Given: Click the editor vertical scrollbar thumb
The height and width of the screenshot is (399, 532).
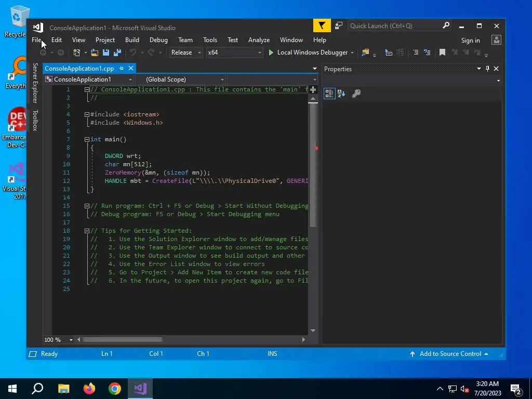Looking at the screenshot, I should click(x=313, y=165).
